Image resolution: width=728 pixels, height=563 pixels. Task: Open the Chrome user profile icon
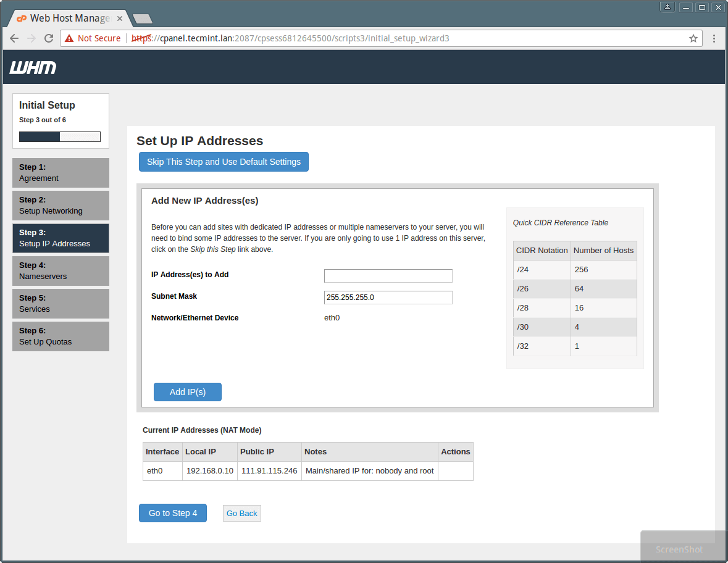(667, 7)
